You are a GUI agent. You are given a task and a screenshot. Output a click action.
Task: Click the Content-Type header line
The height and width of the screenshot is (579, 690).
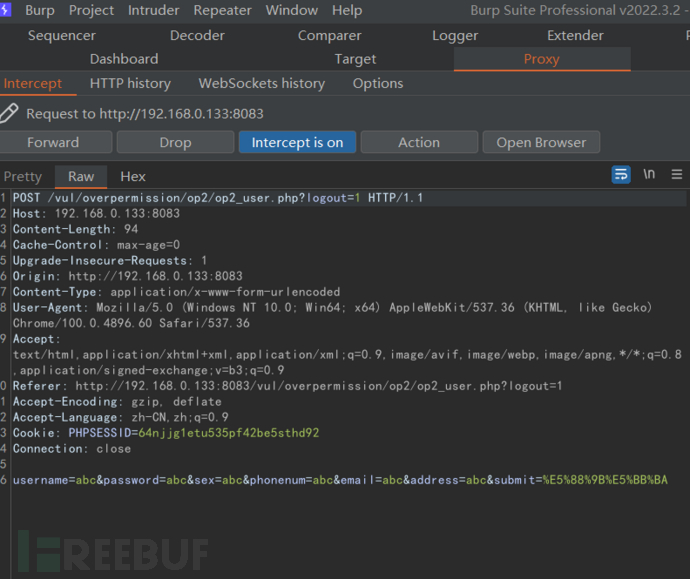pyautogui.click(x=176, y=292)
